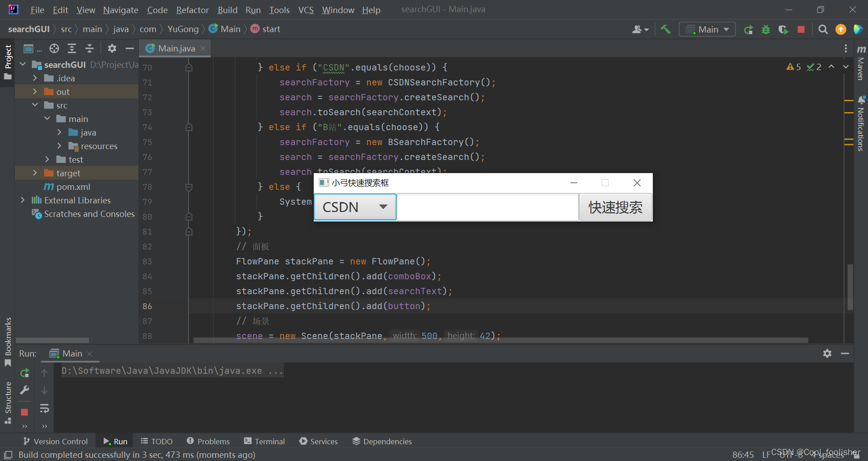Click the Project panel horizontal scrollbar
This screenshot has height=461, width=868.
click(52, 340)
